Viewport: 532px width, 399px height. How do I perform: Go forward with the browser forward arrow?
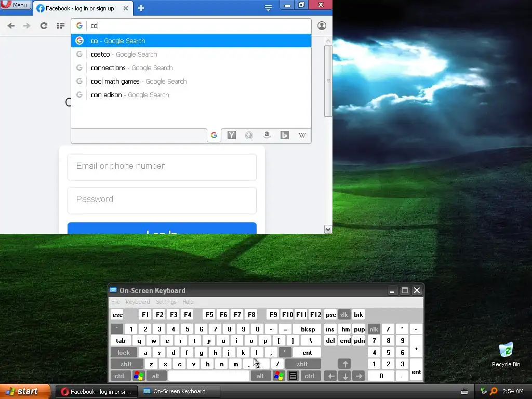27,26
